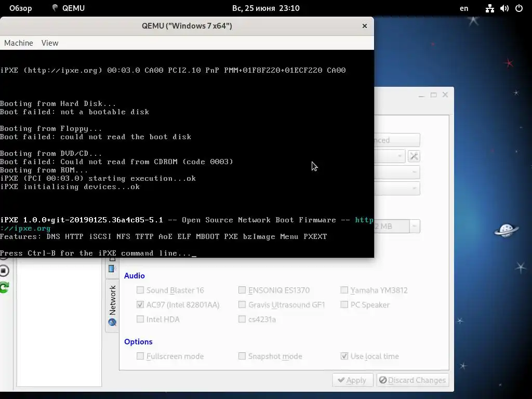
Task: Open the third combo box above MB field
Action: point(397,189)
